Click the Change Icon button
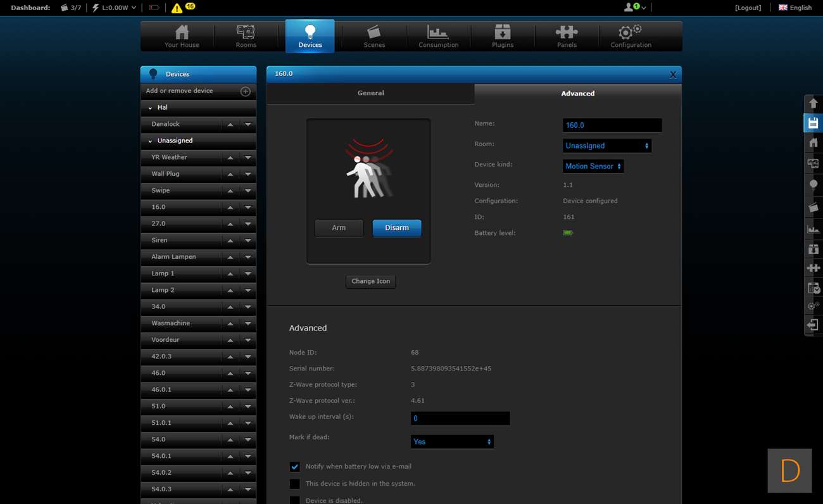Image resolution: width=823 pixels, height=504 pixels. (x=370, y=281)
